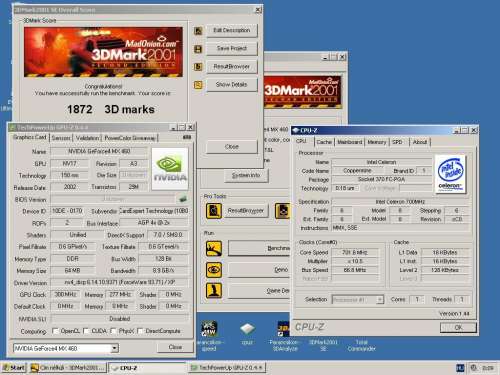Open the PowerColor Giveaway tab in GPU-Z
Image resolution: width=500 pixels, height=375 pixels.
click(130, 138)
